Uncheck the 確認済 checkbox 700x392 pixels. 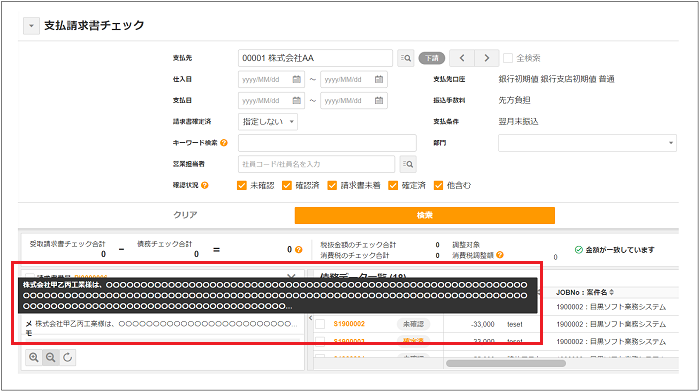287,185
